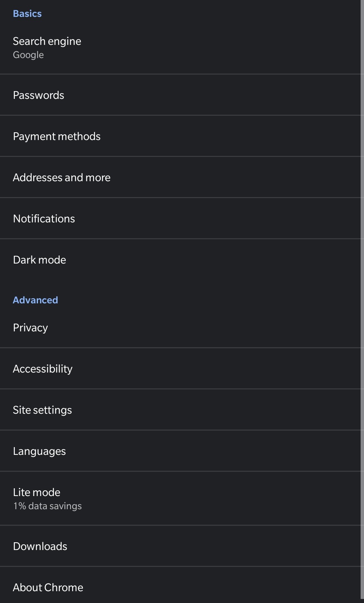Open Addresses and more

coord(180,177)
